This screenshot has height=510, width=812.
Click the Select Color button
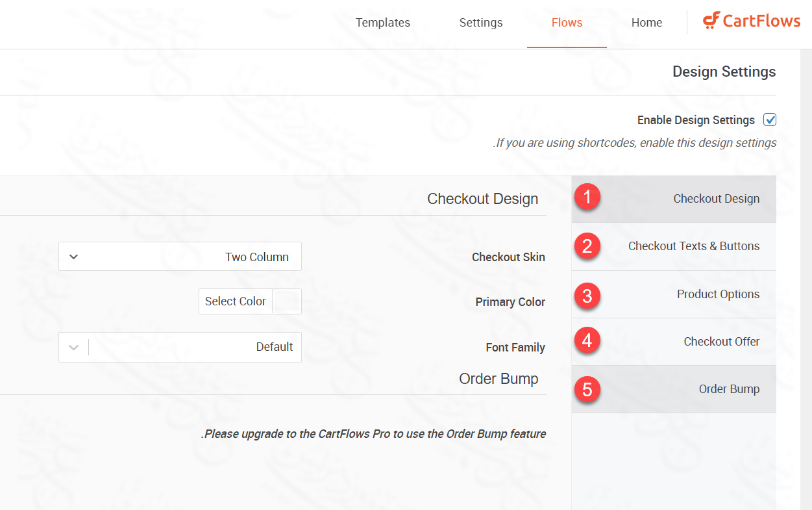click(236, 301)
